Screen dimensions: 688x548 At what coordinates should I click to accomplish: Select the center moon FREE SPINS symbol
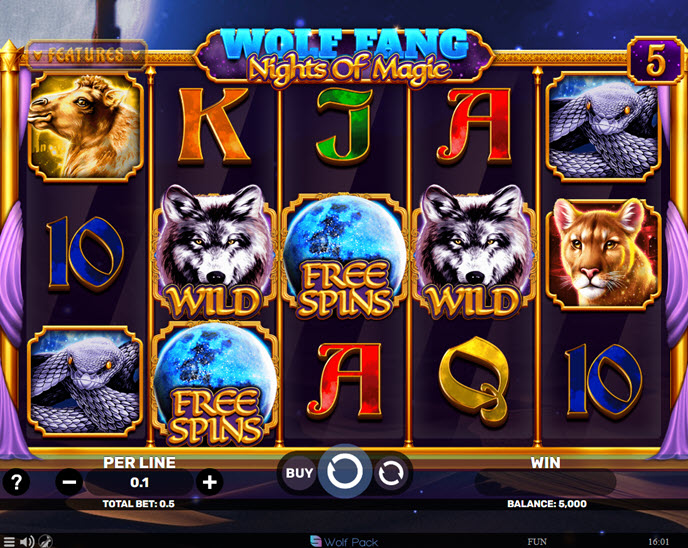(344, 256)
